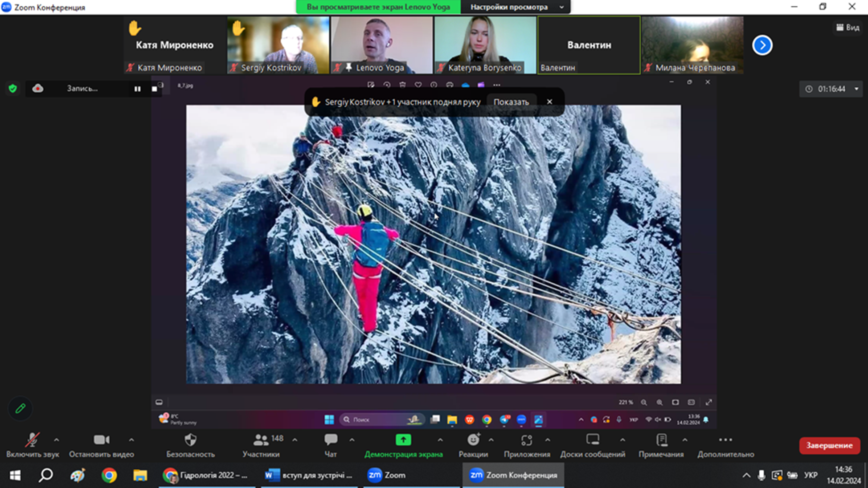868x488 pixels.
Task: Open the Reactions menu icon
Action: point(473,440)
